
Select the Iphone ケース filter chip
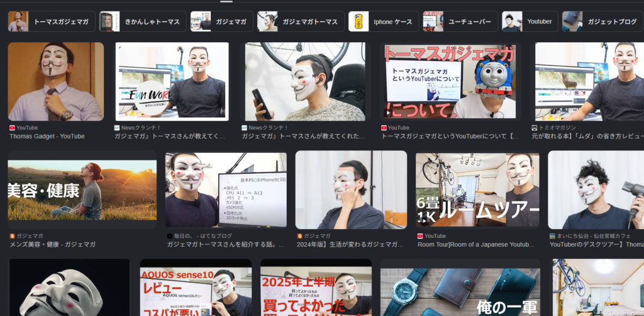pos(384,21)
